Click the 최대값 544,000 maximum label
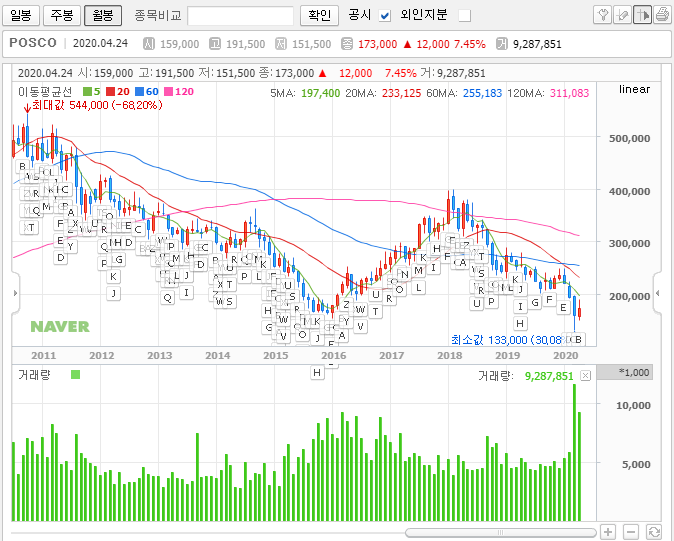This screenshot has width=674, height=541. (97, 105)
